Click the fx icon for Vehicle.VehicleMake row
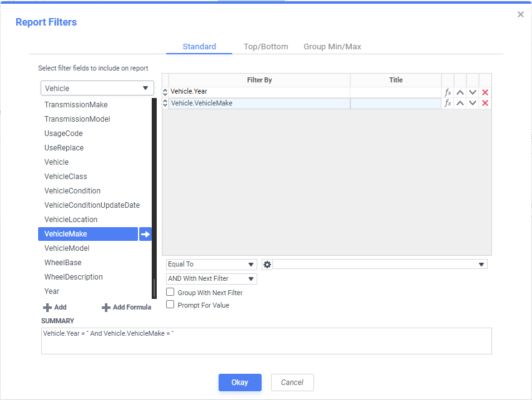 pos(448,104)
